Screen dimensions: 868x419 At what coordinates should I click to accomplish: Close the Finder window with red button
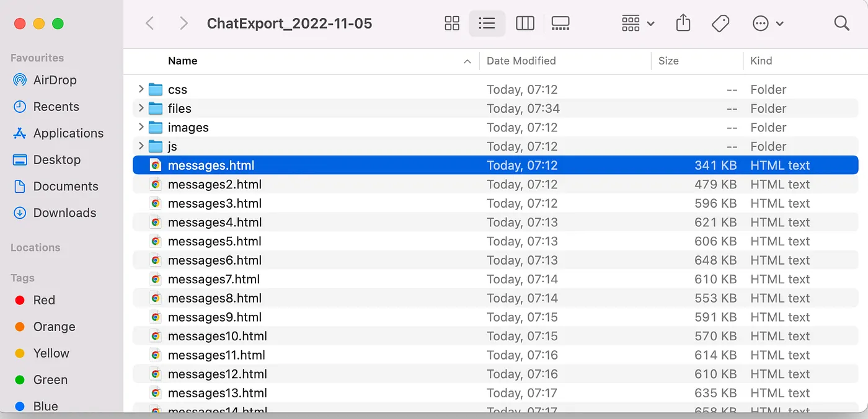point(20,24)
